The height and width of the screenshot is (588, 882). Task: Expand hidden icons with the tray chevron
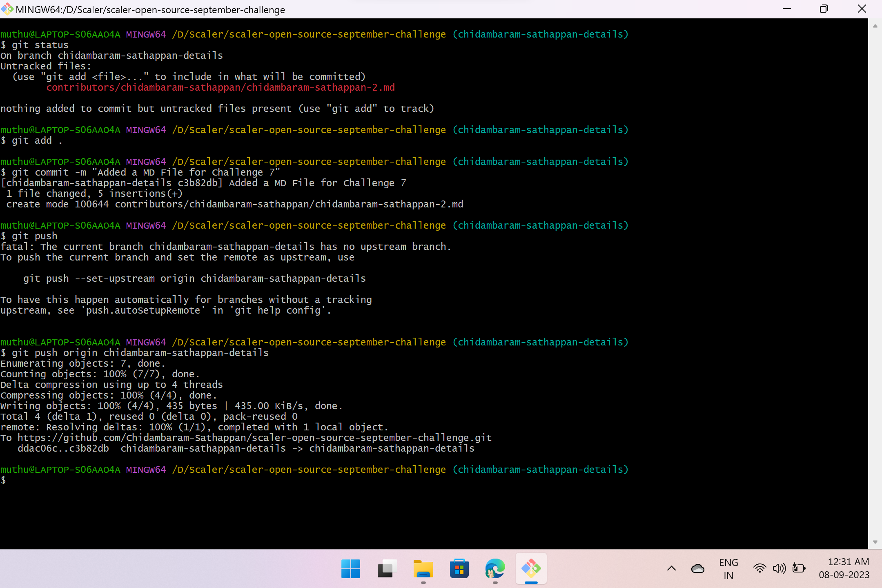coord(671,568)
